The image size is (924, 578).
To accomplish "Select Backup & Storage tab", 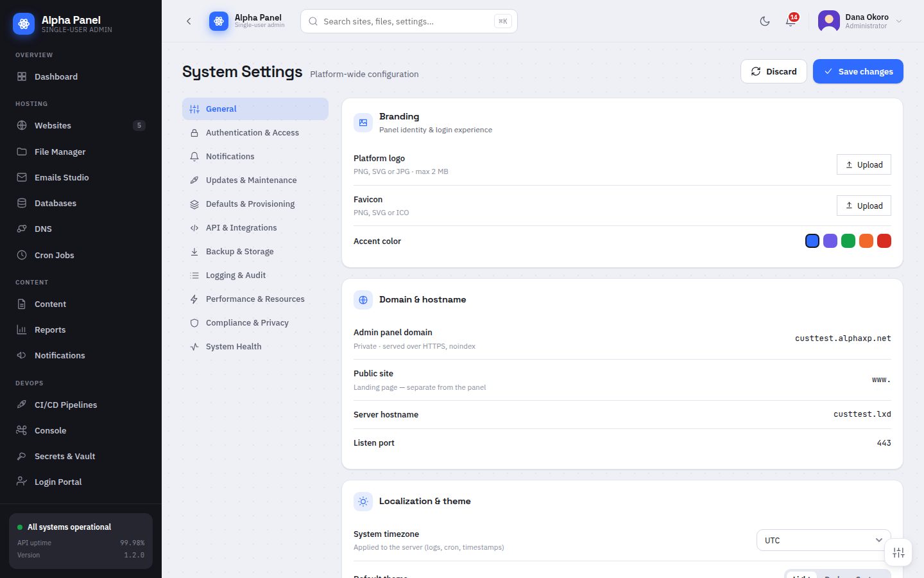I will pos(255,252).
